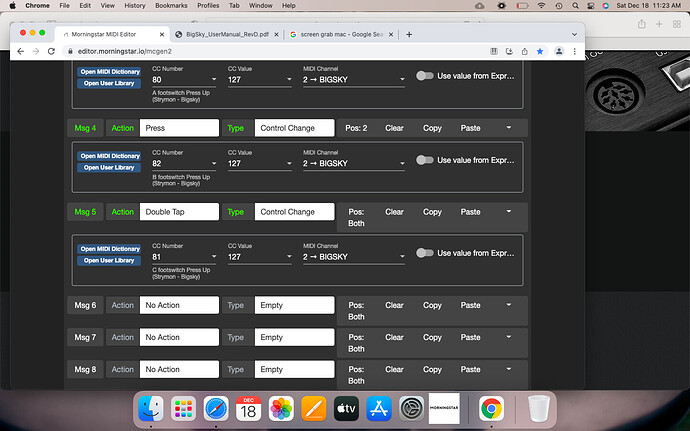
Task: Open Msg 4 Action dropdown showing Press
Action: 179,128
